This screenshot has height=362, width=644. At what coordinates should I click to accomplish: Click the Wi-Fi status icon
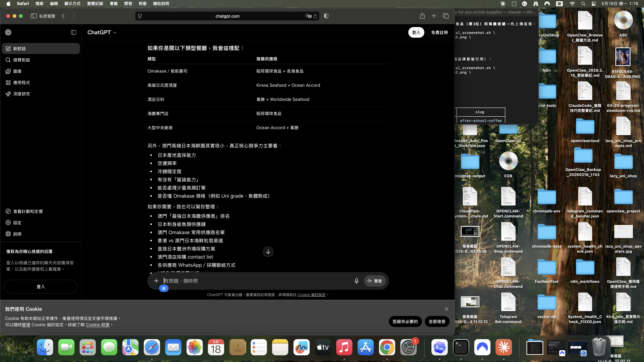[572, 3]
